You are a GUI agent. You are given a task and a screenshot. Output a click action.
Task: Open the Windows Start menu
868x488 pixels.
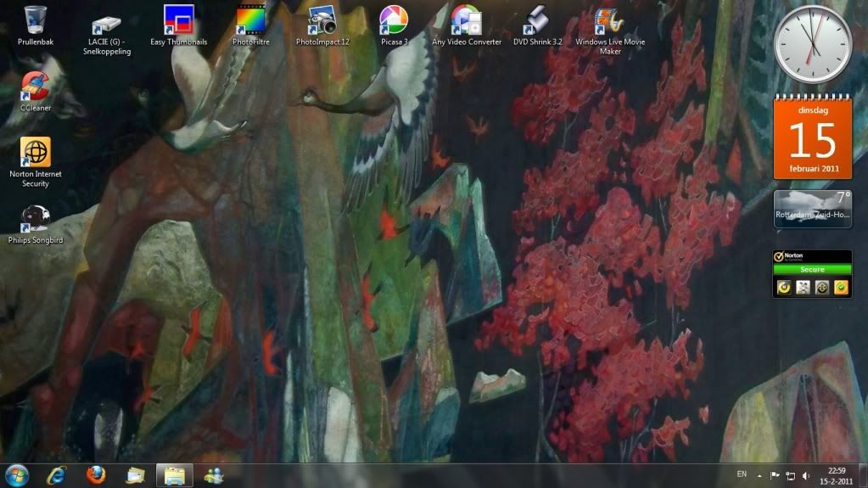[x=17, y=476]
